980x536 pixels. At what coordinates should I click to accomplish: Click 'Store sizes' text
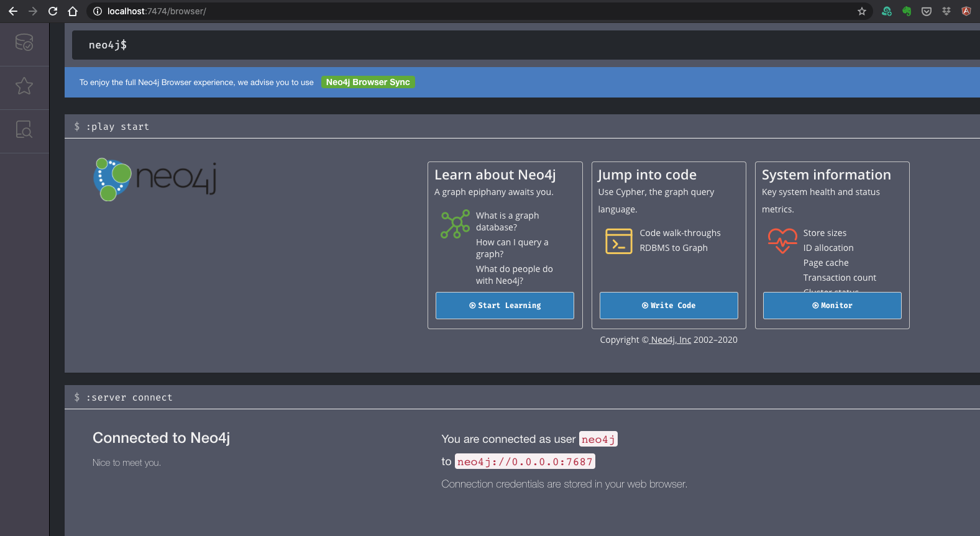coord(825,233)
